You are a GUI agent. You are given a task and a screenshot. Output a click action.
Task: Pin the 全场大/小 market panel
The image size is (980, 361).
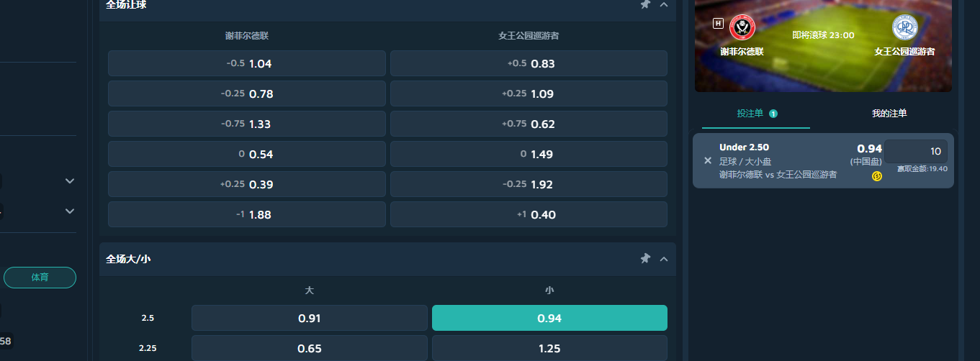coord(646,259)
